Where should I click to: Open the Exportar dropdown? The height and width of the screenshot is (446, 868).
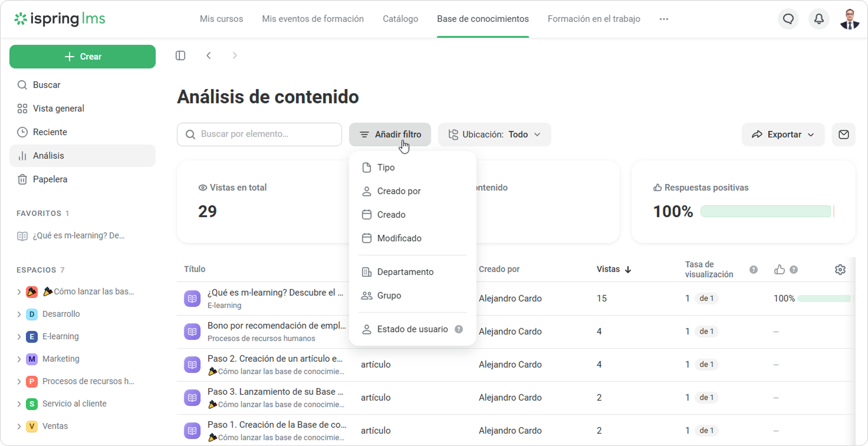(x=783, y=135)
